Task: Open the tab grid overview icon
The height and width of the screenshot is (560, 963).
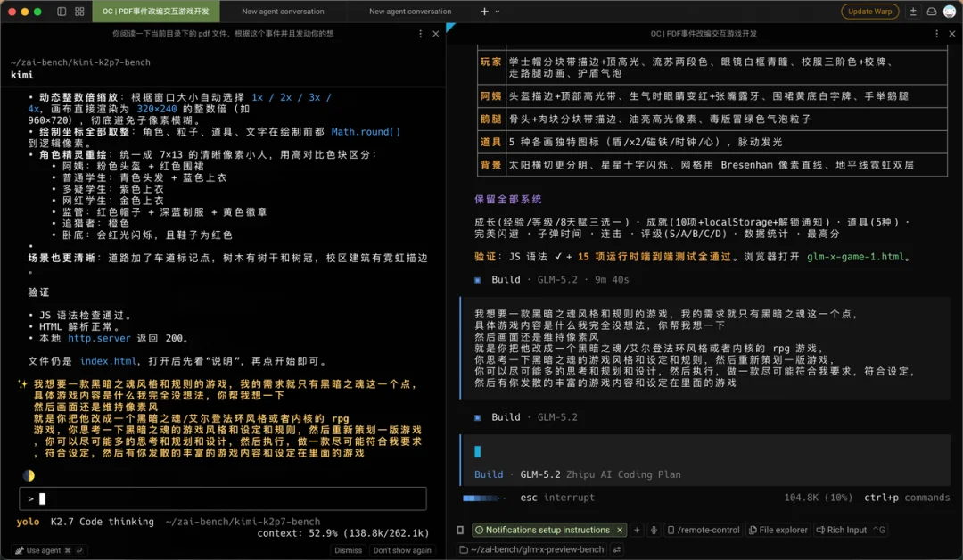Action: (x=79, y=11)
